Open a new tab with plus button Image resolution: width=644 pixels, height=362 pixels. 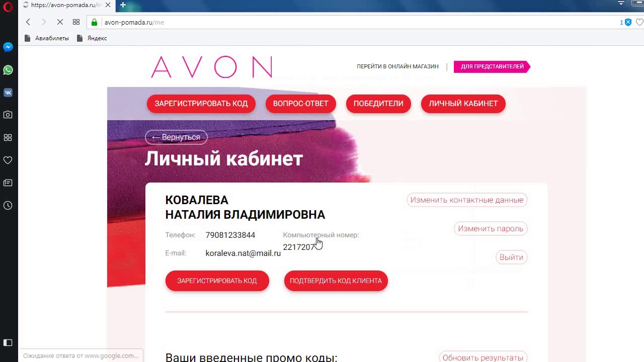coord(123,5)
